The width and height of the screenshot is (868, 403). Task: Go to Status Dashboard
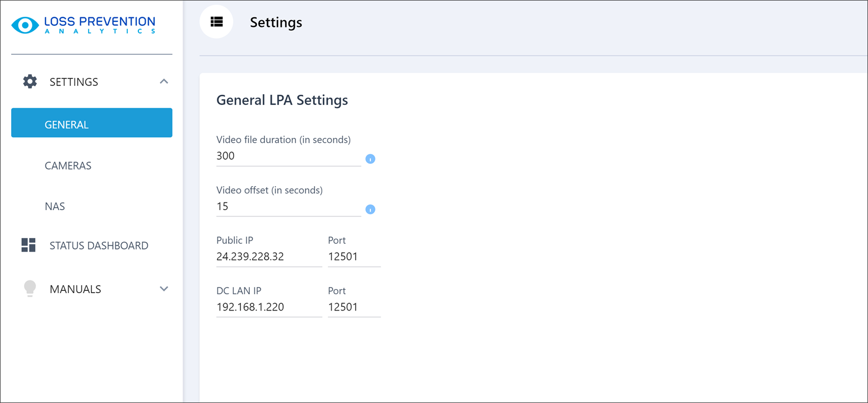[99, 245]
